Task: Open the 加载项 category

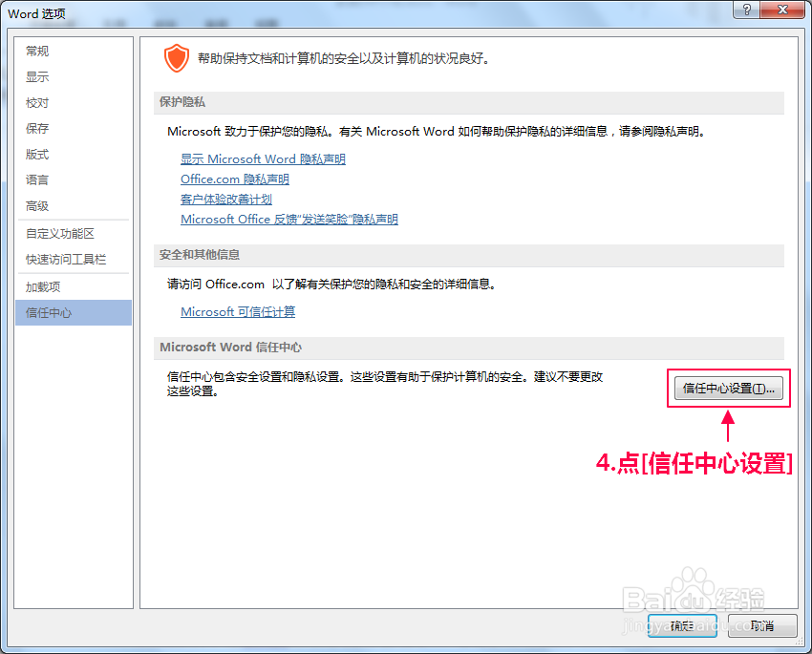Action: pos(73,287)
